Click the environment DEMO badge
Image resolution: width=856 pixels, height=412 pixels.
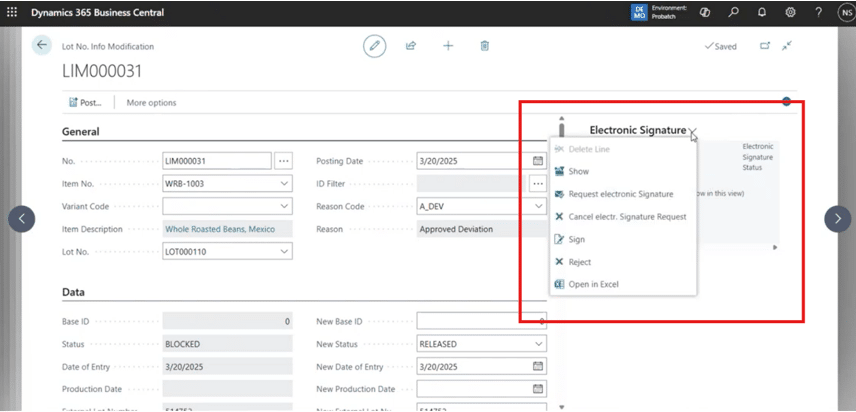coord(639,13)
